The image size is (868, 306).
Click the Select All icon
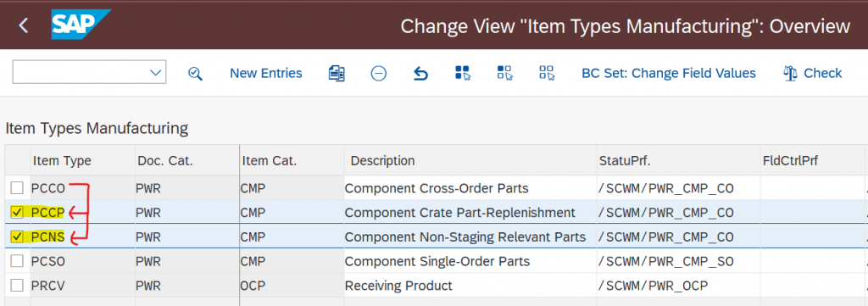point(463,73)
